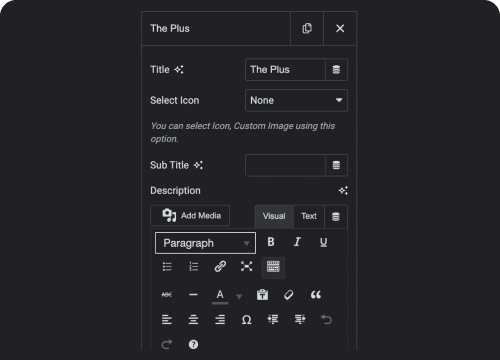Click the text color A swatch
500x360 pixels.
click(x=220, y=295)
